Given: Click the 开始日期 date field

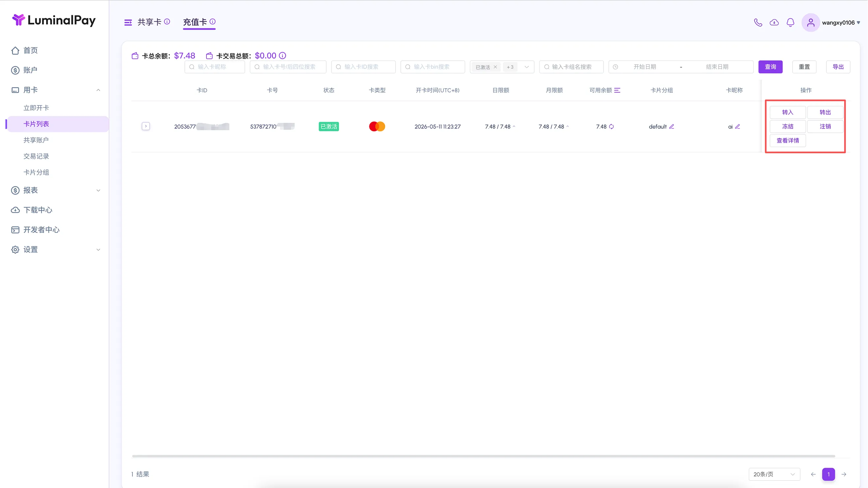Looking at the screenshot, I should 644,67.
